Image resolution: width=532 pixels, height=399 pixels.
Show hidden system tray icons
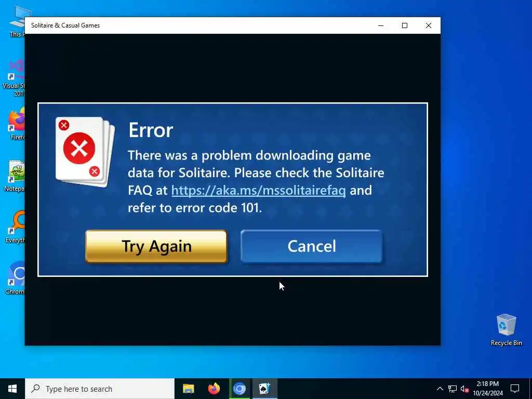point(440,389)
